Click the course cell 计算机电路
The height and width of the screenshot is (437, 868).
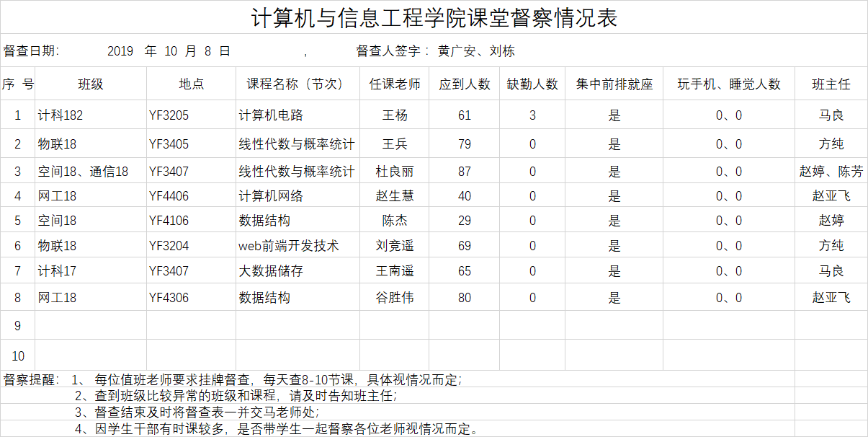pyautogui.click(x=271, y=115)
